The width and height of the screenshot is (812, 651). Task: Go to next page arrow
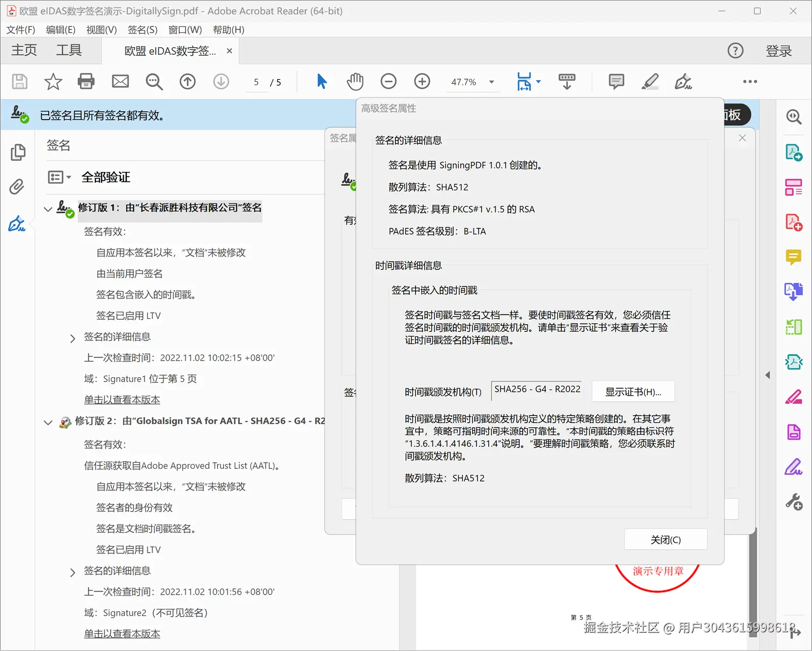coord(221,82)
